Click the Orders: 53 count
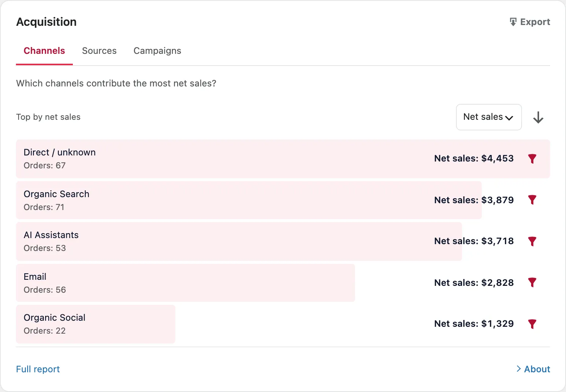This screenshot has height=392, width=566. coord(45,248)
